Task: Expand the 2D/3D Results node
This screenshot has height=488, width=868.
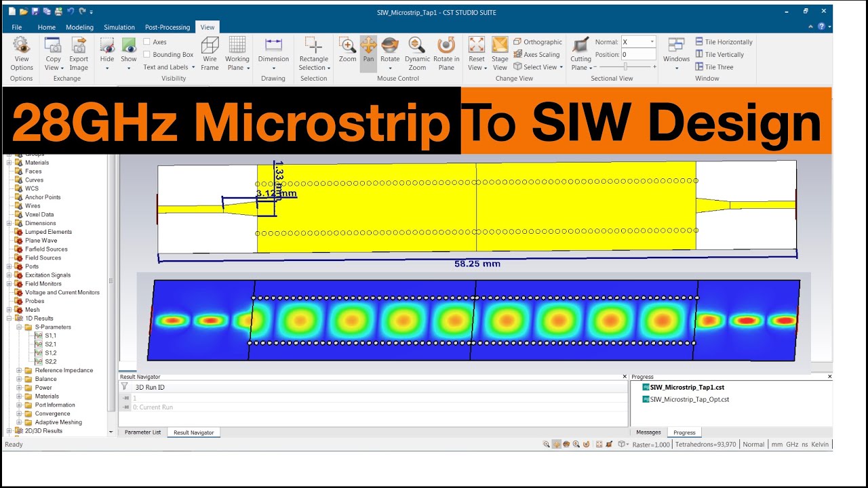Action: pos(9,431)
